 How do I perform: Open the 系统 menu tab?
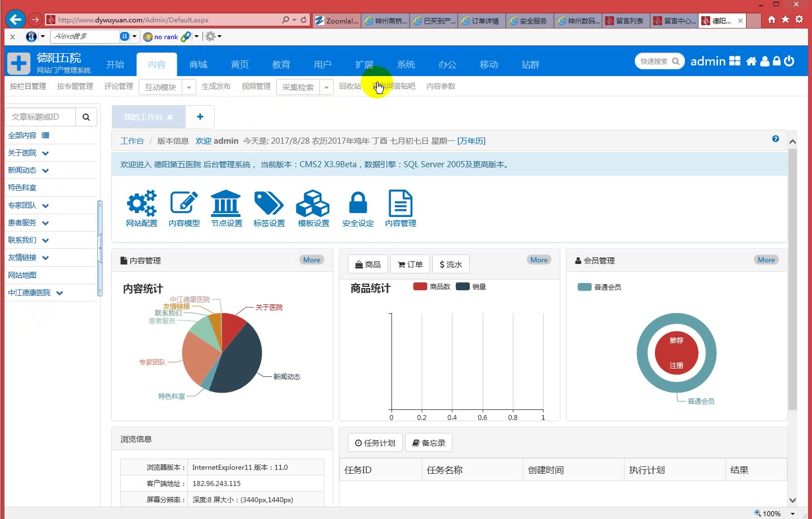406,64
